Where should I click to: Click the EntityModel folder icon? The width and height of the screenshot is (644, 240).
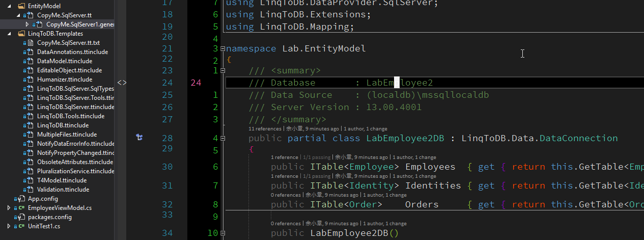coord(21,6)
